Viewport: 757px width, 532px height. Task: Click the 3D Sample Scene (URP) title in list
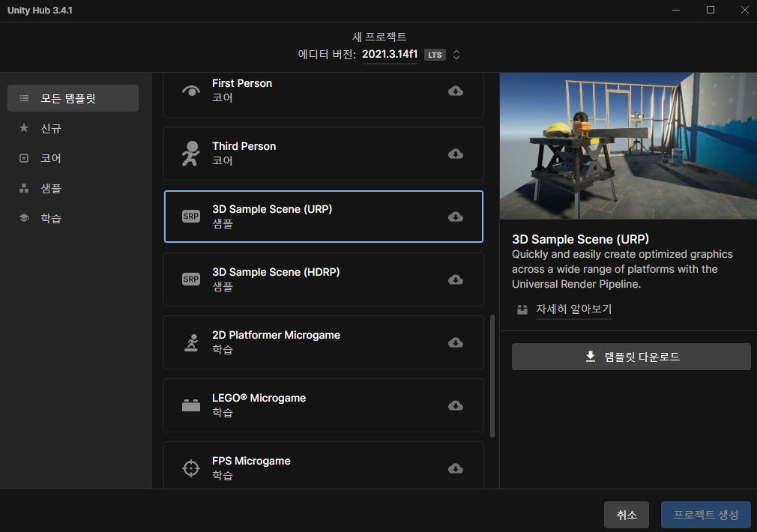(x=272, y=209)
